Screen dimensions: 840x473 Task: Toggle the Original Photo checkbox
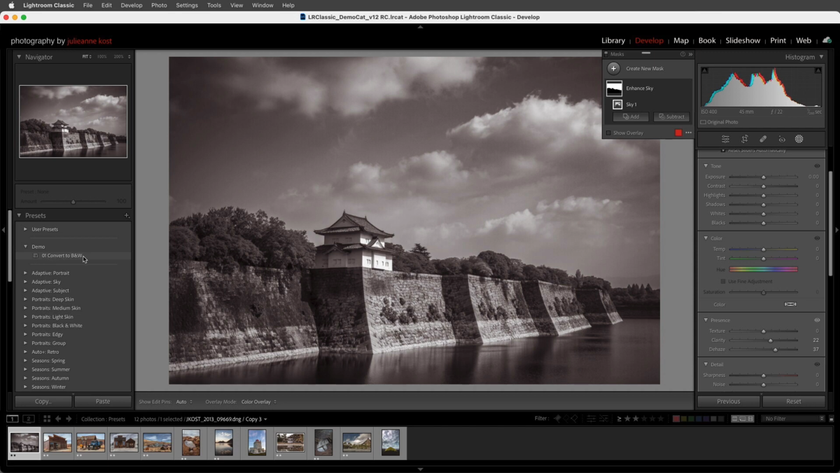coord(703,122)
